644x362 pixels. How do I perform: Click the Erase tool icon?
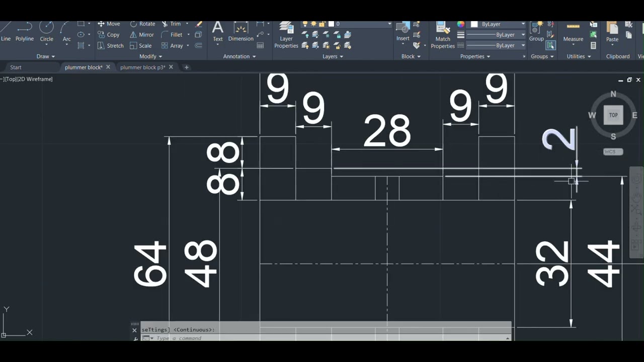199,24
